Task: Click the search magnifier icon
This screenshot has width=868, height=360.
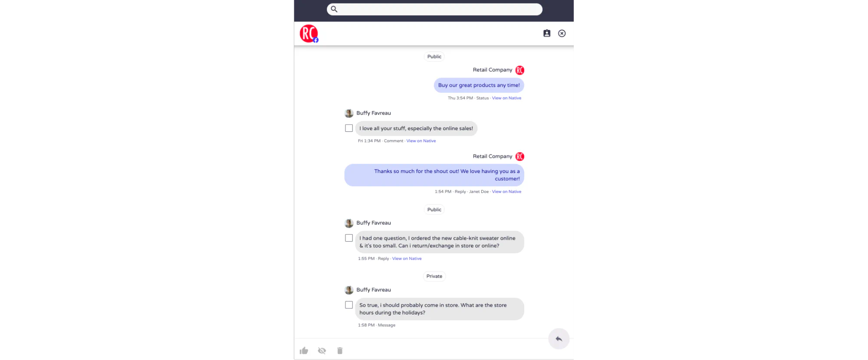Action: [x=334, y=9]
